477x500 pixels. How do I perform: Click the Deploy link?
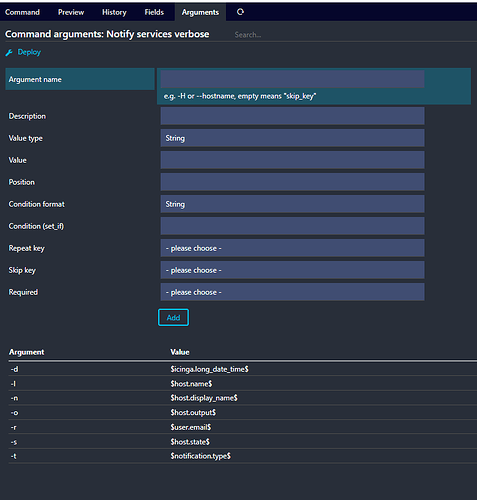coord(29,52)
